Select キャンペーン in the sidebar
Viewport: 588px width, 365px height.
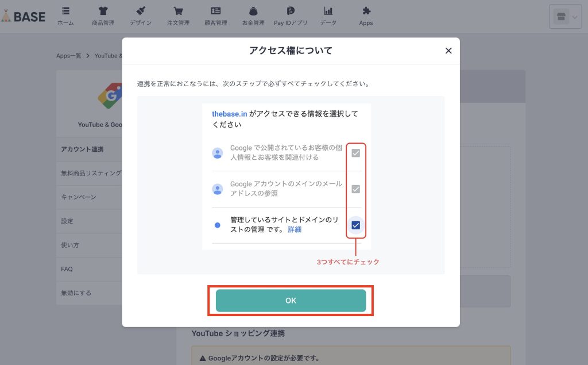pos(89,197)
